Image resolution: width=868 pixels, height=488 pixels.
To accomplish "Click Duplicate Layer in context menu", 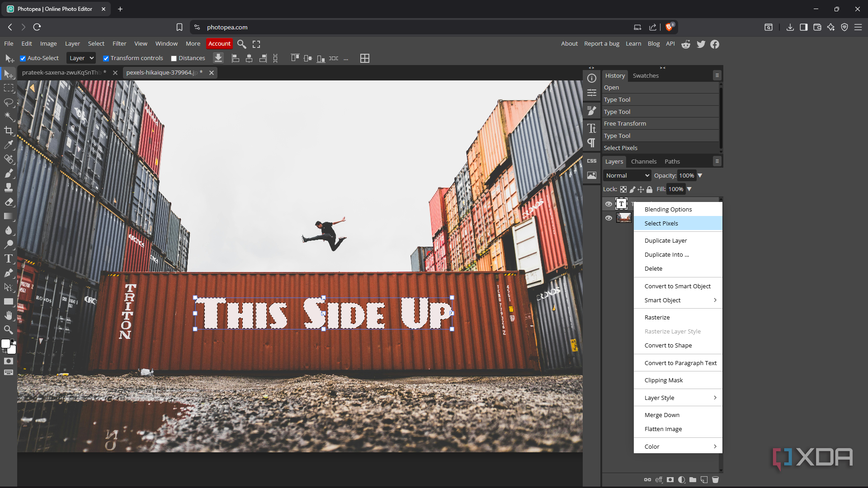I will [678, 241].
